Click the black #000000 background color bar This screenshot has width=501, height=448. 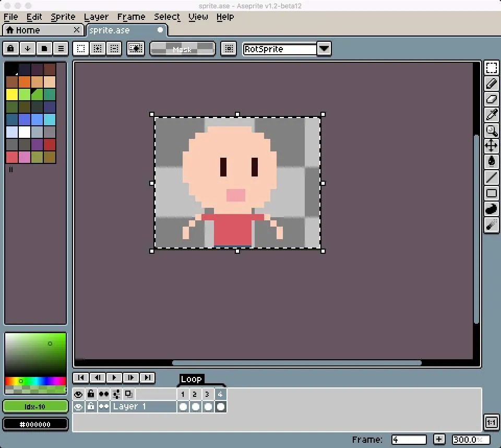[x=35, y=425]
